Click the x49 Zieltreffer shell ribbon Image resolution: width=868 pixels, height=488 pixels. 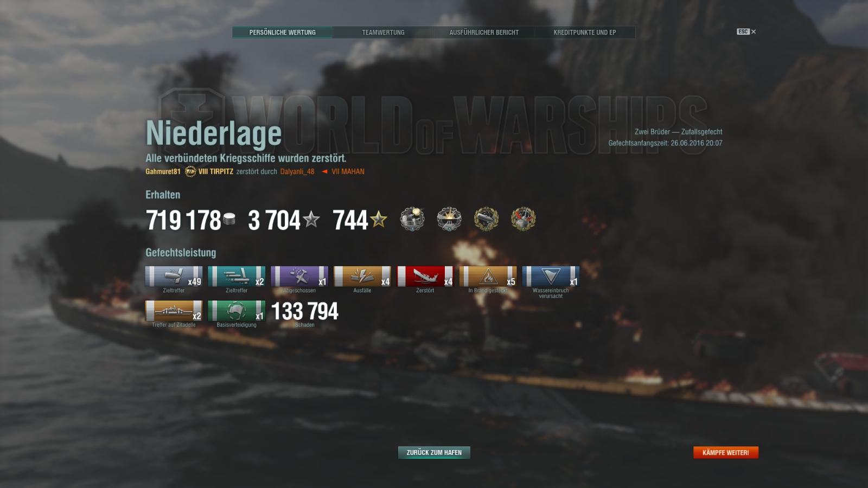pyautogui.click(x=174, y=277)
